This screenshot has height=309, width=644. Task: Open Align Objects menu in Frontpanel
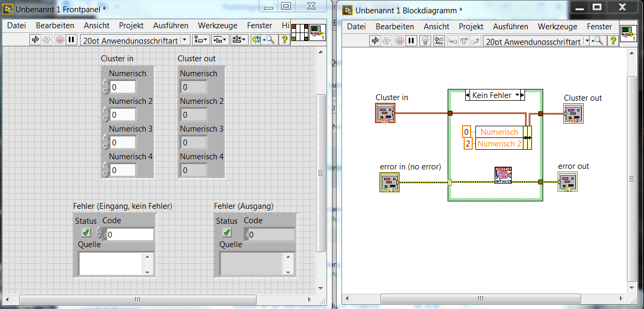click(201, 39)
